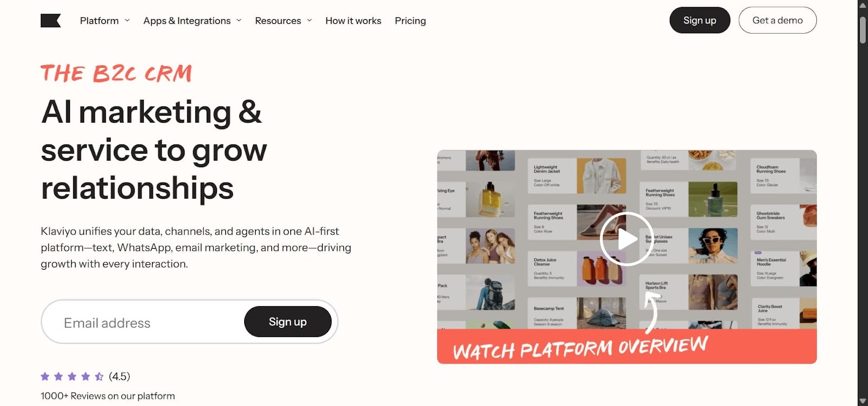
Task: Play the platform overview video
Action: (627, 239)
